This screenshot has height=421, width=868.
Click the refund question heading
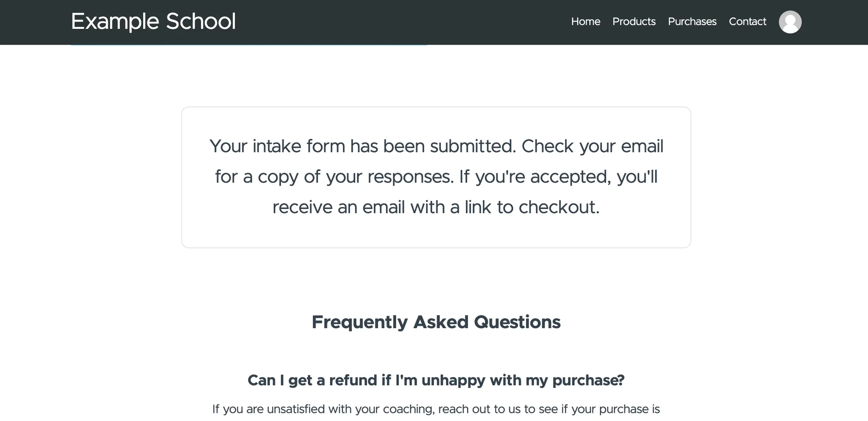click(x=436, y=380)
